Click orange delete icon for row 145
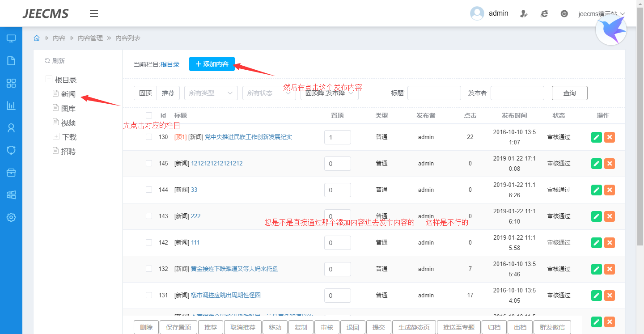Image resolution: width=644 pixels, height=334 pixels. [609, 164]
